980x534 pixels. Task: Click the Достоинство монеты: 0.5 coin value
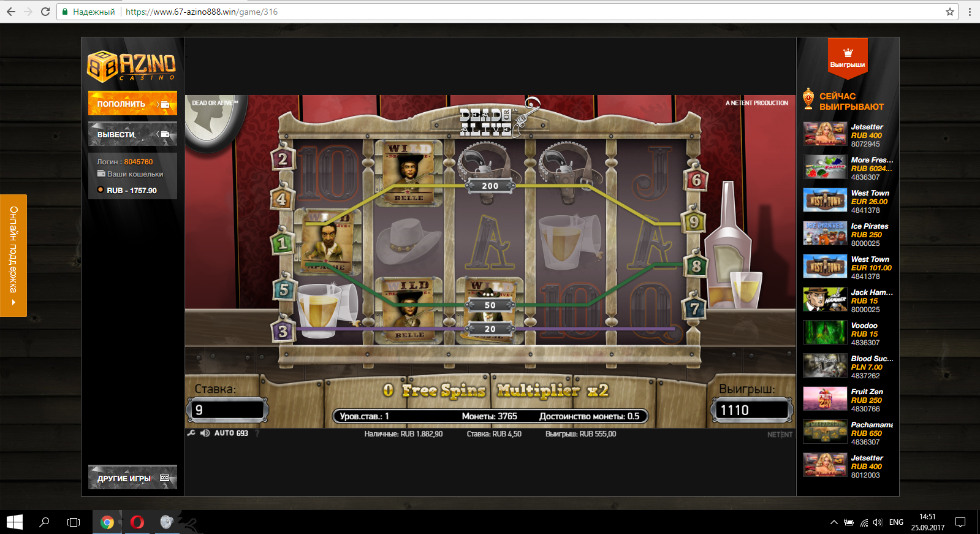pos(589,416)
